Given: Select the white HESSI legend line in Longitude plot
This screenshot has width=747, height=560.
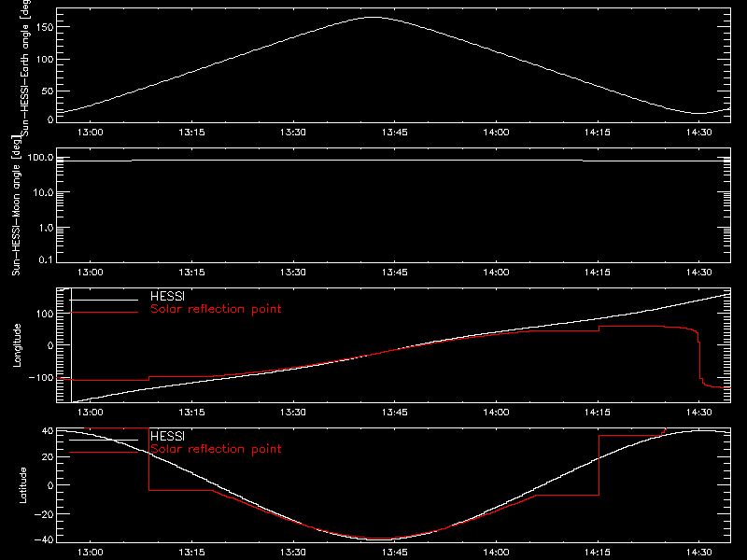Looking at the screenshot, I should pos(104,300).
